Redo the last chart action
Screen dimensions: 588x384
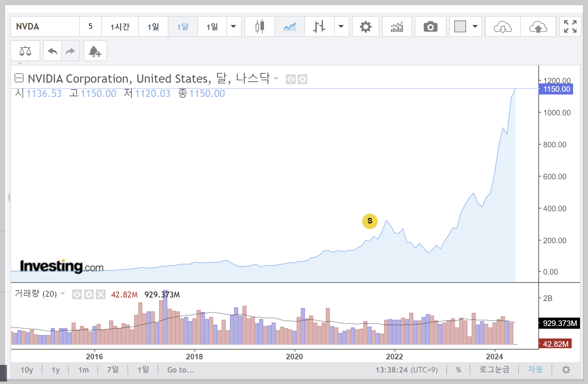pos(71,51)
